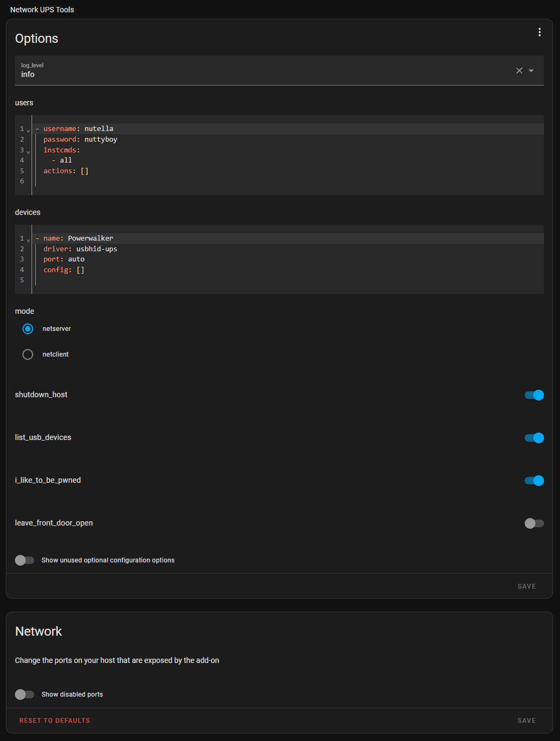This screenshot has width=560, height=741.
Task: Toggle Show unused optional configuration options
Action: 25,560
